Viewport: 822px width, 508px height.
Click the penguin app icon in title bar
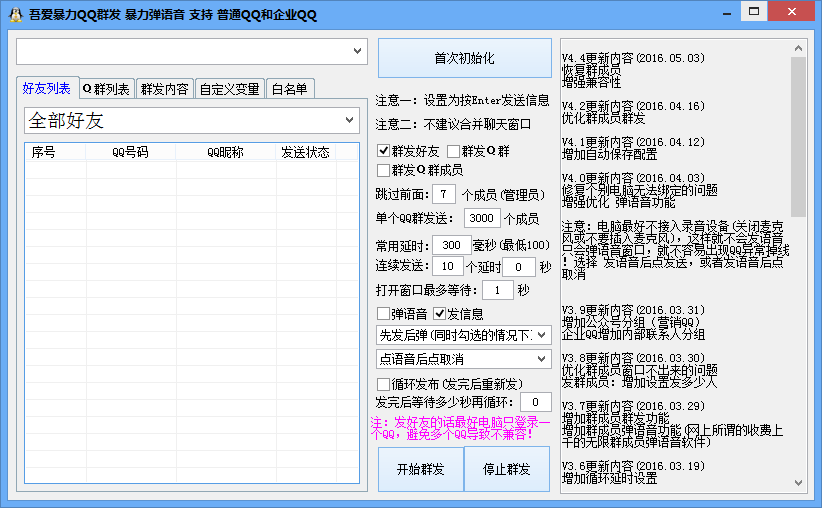[x=15, y=15]
